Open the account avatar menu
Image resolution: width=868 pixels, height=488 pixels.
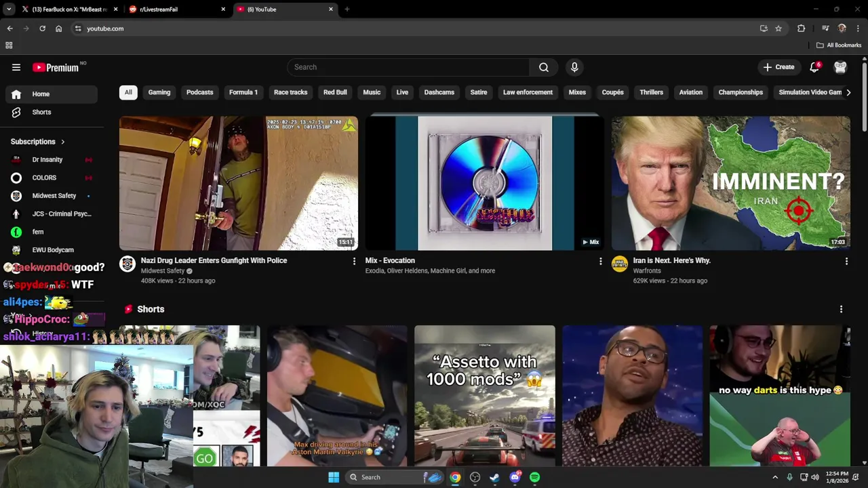840,67
